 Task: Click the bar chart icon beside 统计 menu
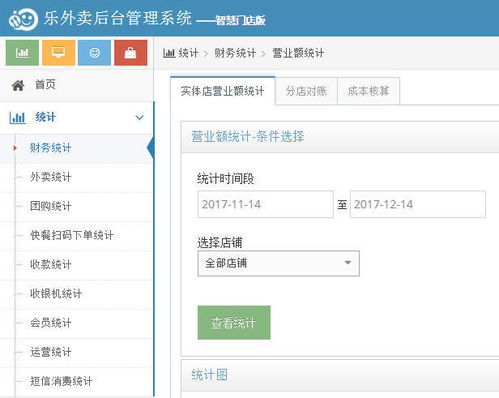pyautogui.click(x=18, y=118)
